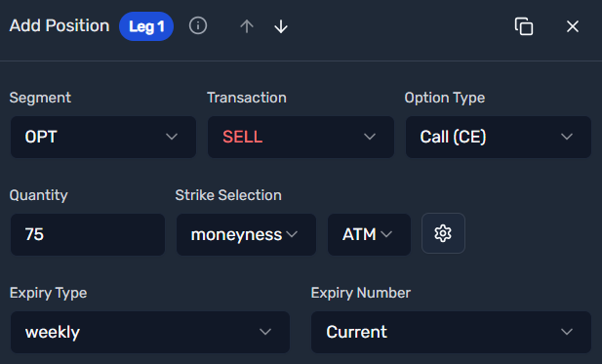Viewport: 602px width, 364px height.
Task: Open the Expiry Number Current dropdown
Action: click(x=451, y=332)
